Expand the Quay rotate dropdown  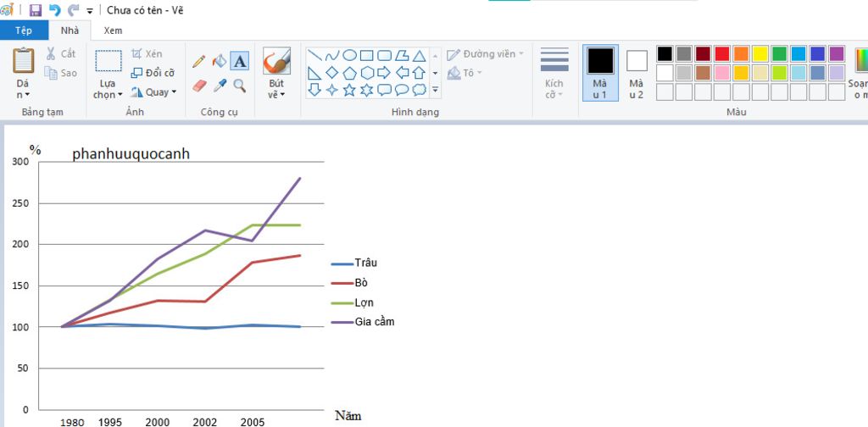click(x=153, y=92)
